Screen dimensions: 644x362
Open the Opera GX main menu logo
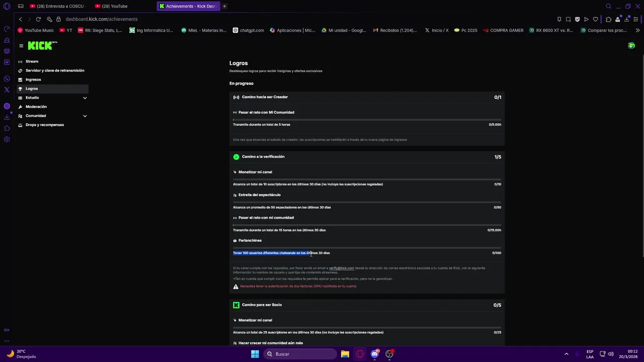(x=7, y=6)
